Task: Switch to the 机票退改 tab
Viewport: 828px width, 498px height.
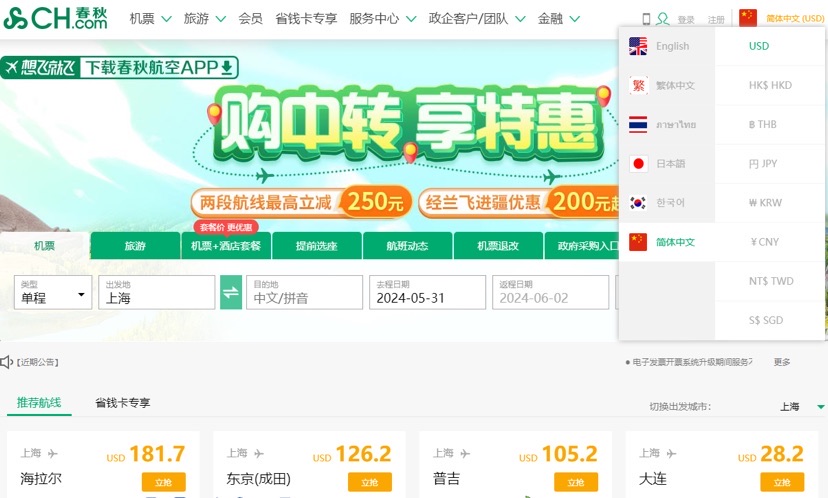Action: [498, 246]
